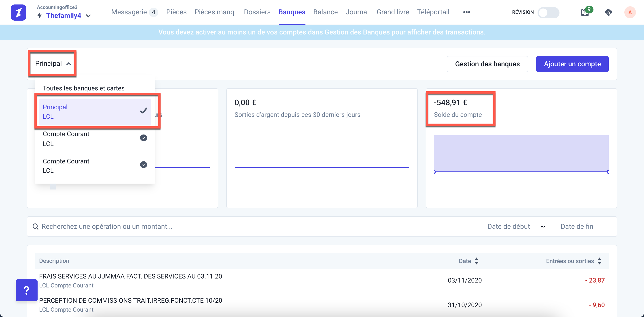Open the Date de début picker
Viewport: 644px width, 317px height.
point(508,226)
